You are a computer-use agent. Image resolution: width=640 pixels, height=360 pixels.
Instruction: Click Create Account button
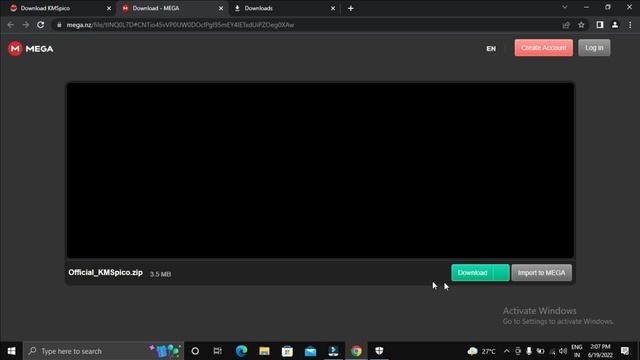[543, 48]
